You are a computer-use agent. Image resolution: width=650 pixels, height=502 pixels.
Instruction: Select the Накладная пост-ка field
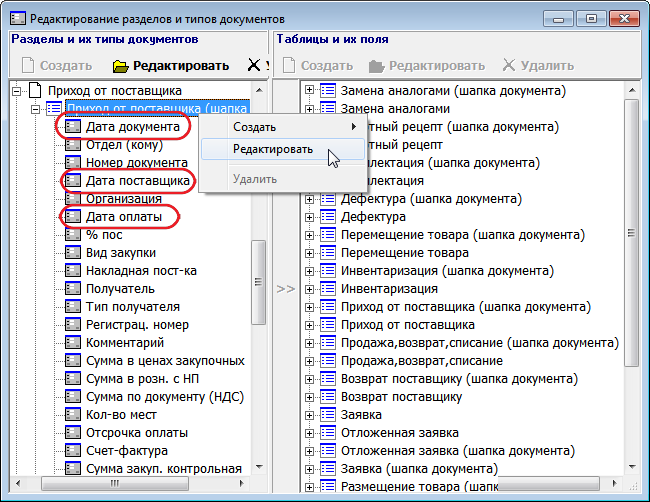tap(141, 271)
